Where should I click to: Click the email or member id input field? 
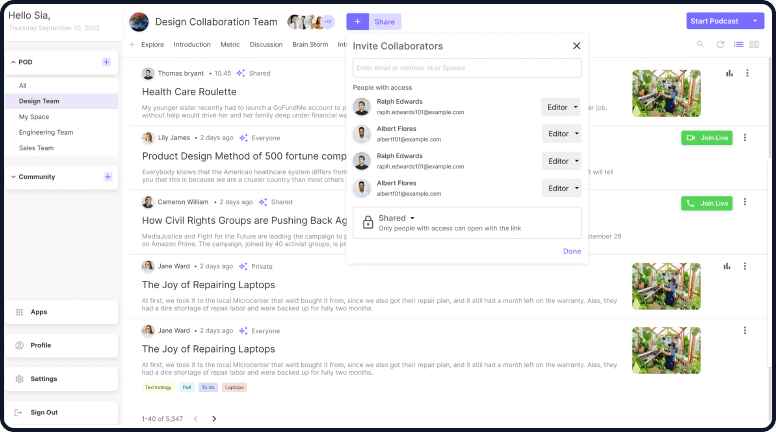point(467,68)
